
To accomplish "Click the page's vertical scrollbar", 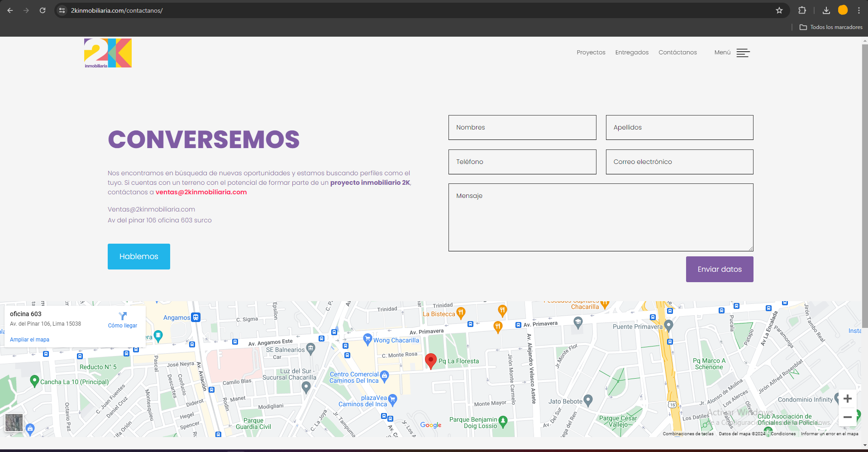I will click(865, 186).
